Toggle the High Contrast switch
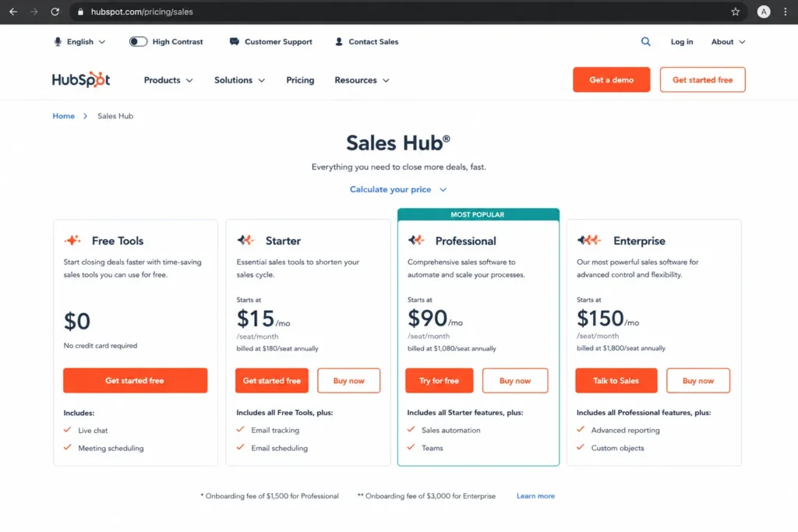The width and height of the screenshot is (798, 532). pos(138,42)
